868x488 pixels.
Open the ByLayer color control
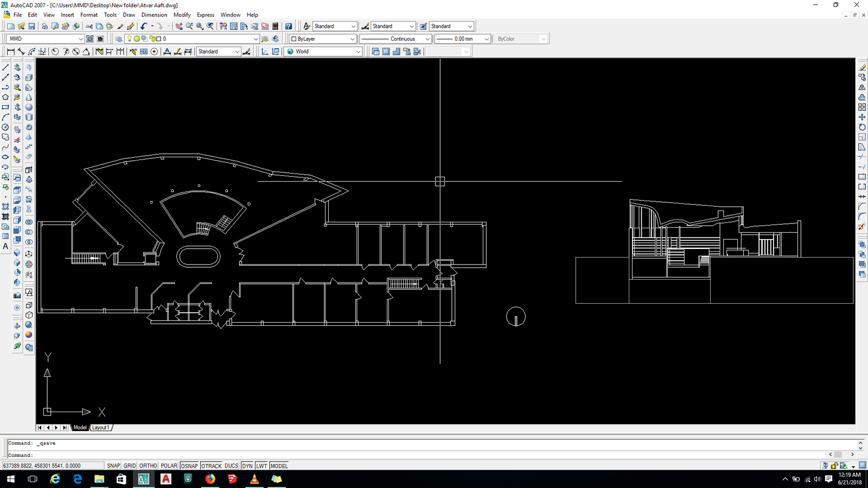point(323,39)
